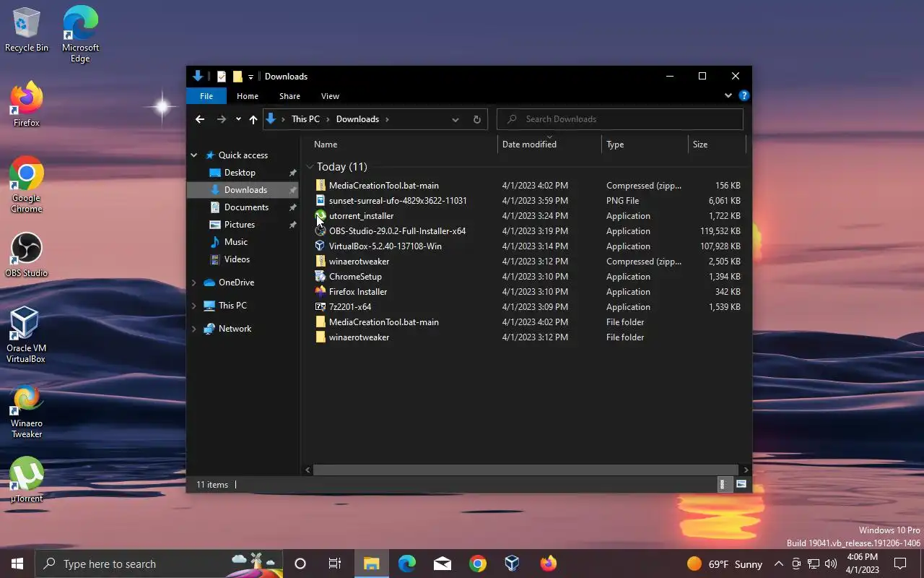Sort by the Date modified column header
This screenshot has width=924, height=578.
click(x=549, y=144)
